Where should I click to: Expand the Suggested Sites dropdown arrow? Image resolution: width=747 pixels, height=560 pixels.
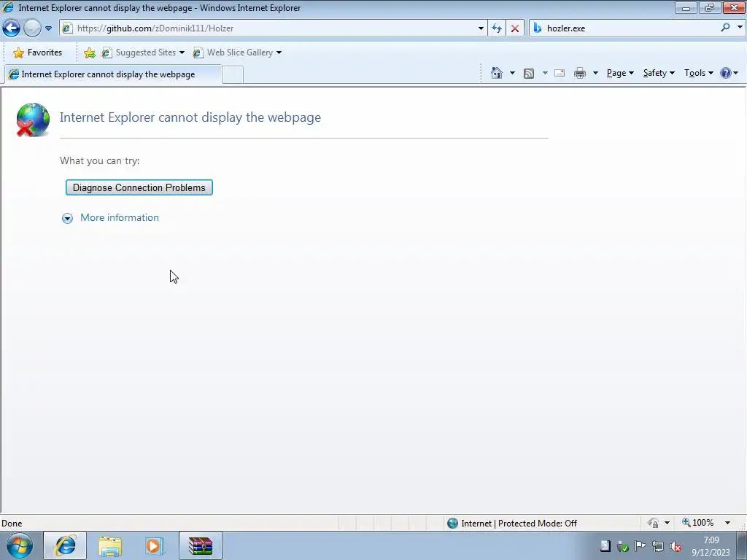point(182,52)
